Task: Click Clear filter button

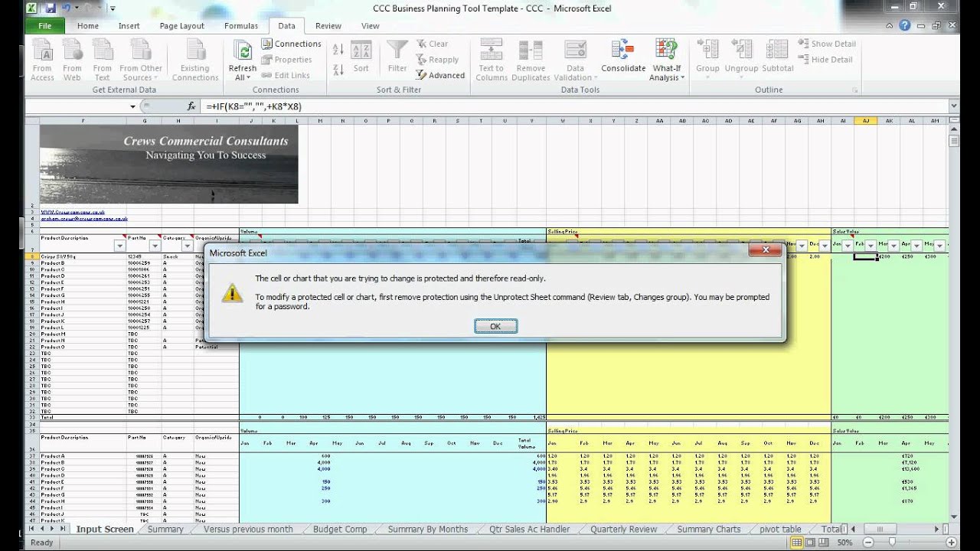Action: [433, 44]
